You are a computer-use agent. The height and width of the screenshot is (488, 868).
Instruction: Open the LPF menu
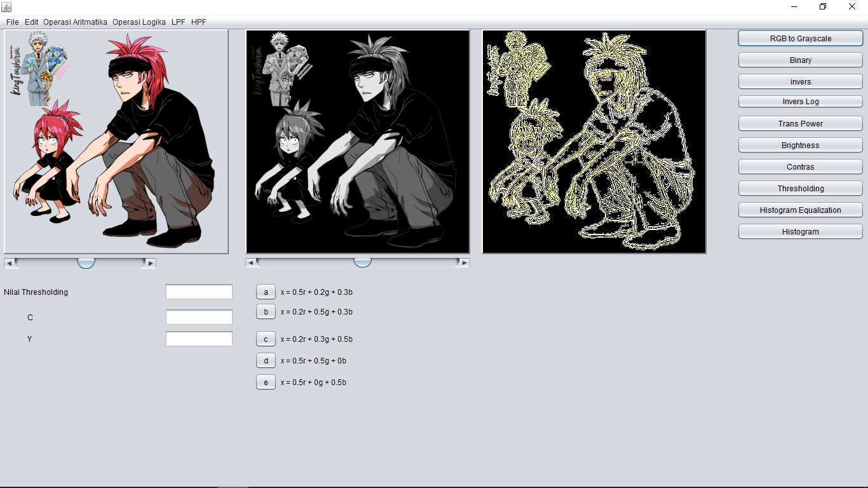tap(179, 22)
